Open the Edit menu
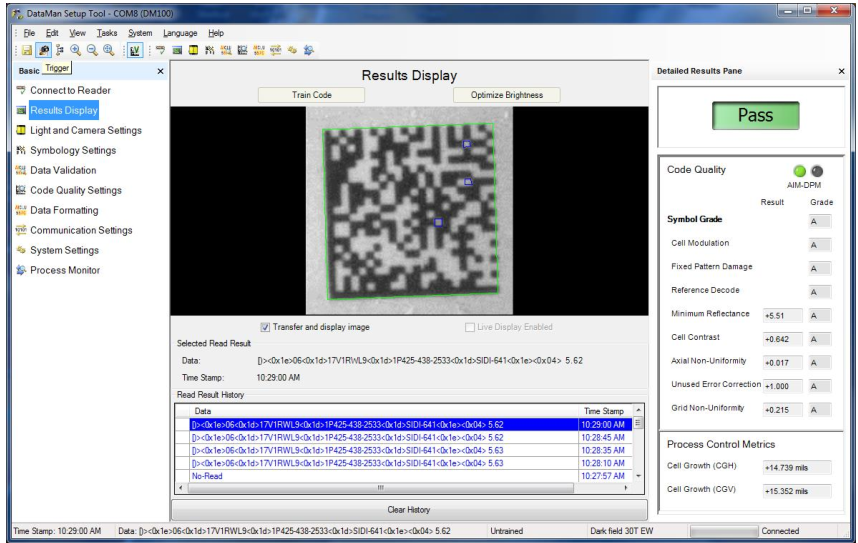 point(52,33)
